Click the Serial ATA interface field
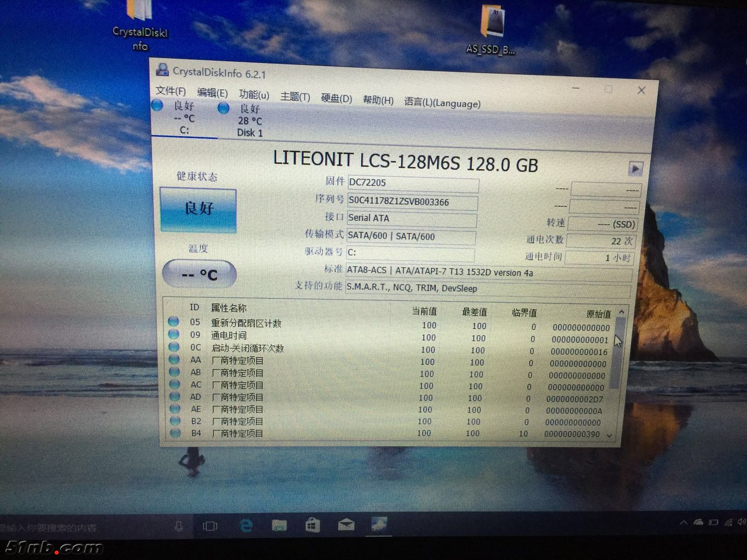The width and height of the screenshot is (747, 560). click(x=412, y=219)
